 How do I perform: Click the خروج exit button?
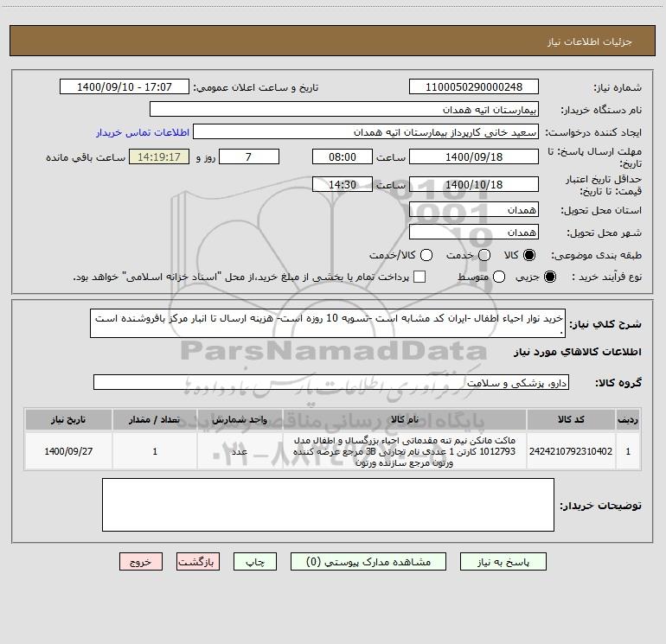tap(141, 562)
